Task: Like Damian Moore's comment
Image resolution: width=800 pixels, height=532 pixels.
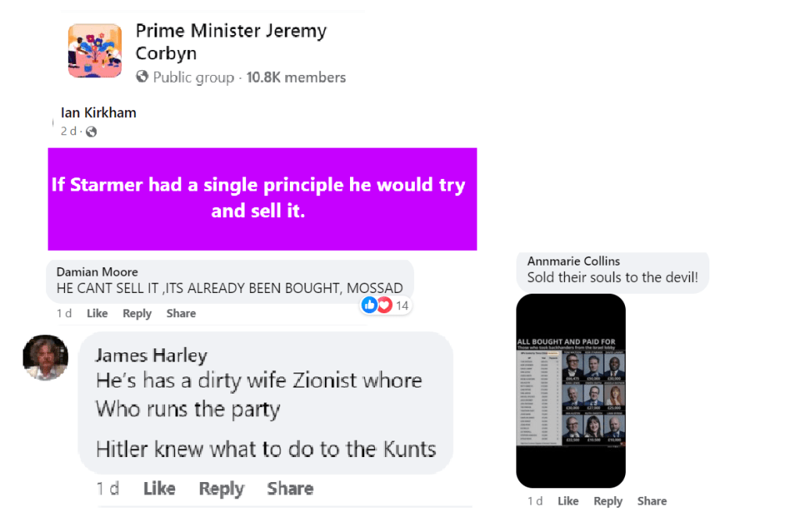Action: coord(97,313)
